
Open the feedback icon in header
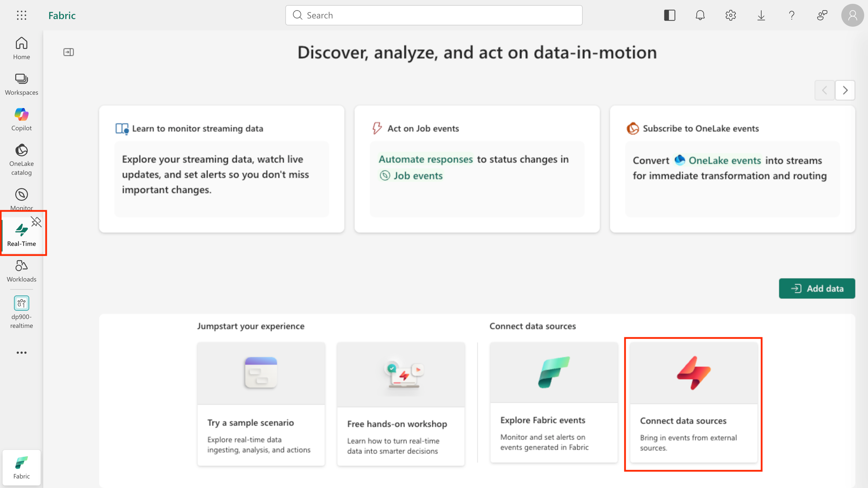(822, 15)
